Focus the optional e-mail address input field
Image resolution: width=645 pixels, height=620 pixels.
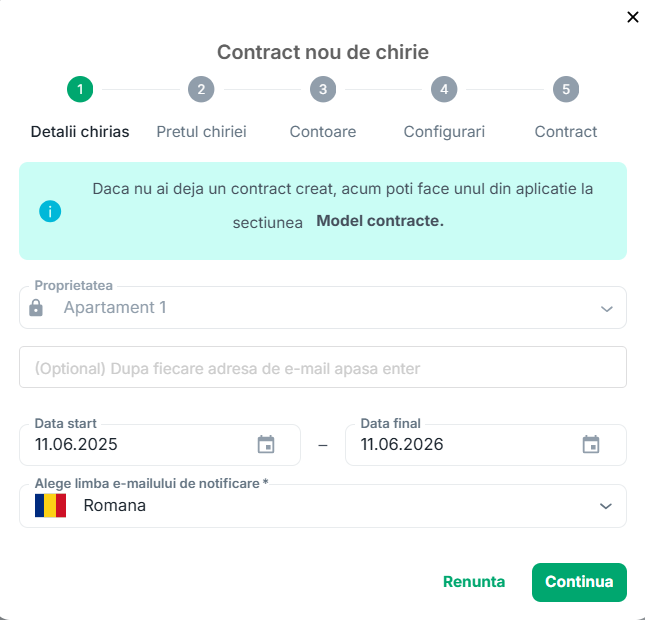(323, 367)
